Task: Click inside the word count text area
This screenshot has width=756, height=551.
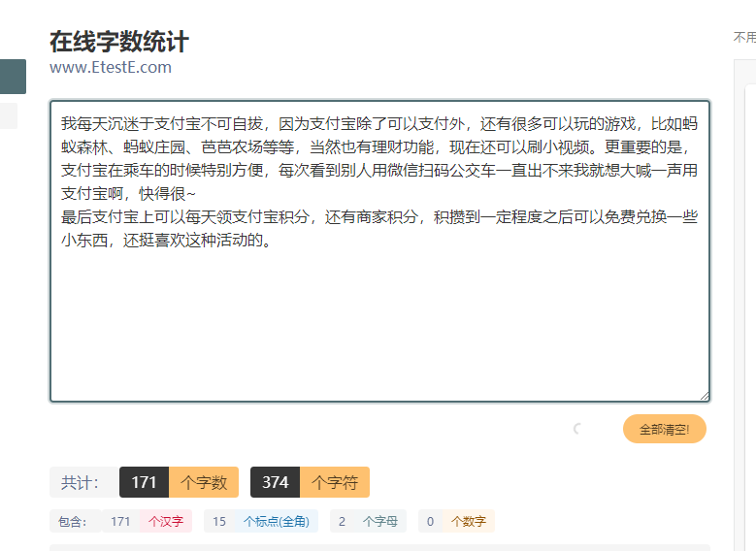Action: pyautogui.click(x=379, y=251)
